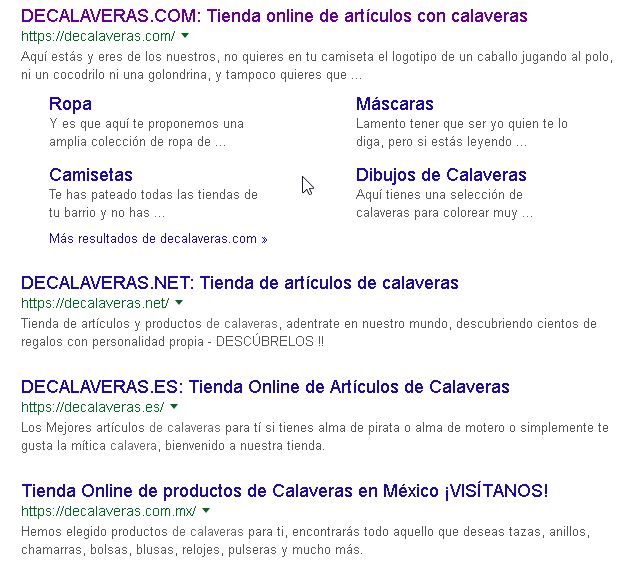Open the Ropa sitelink

coord(70,104)
